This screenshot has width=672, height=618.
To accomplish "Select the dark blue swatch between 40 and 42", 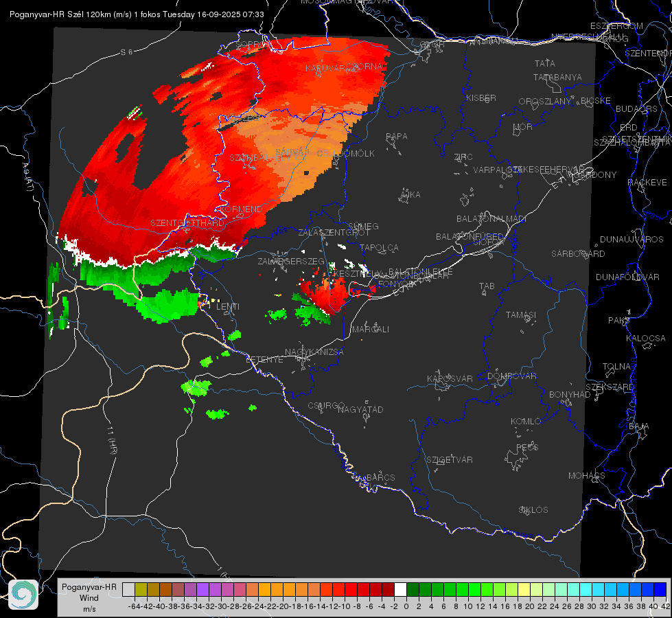I will (x=660, y=589).
